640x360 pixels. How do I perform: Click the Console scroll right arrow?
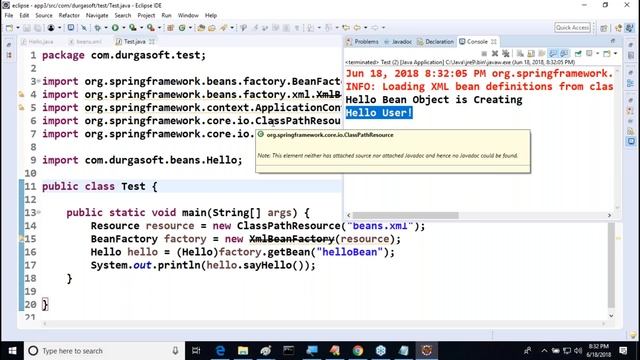click(609, 215)
